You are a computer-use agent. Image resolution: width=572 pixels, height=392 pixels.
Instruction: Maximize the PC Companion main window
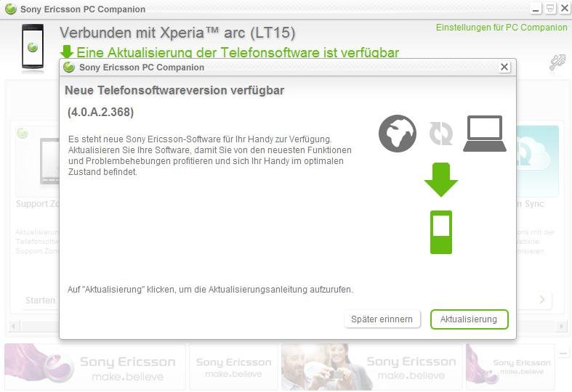(x=550, y=9)
